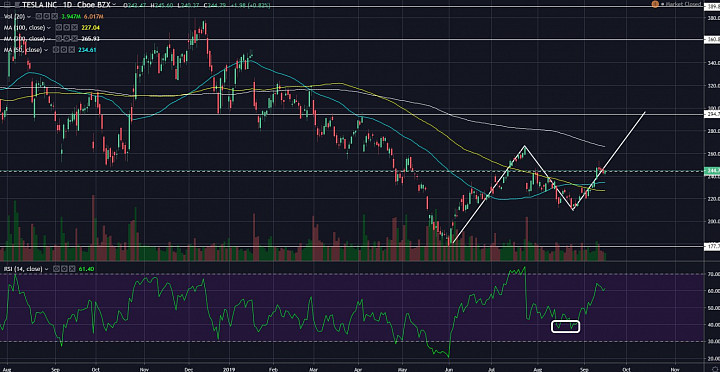Click the green volume value 3.947M
720x372 pixels.
tap(71, 17)
